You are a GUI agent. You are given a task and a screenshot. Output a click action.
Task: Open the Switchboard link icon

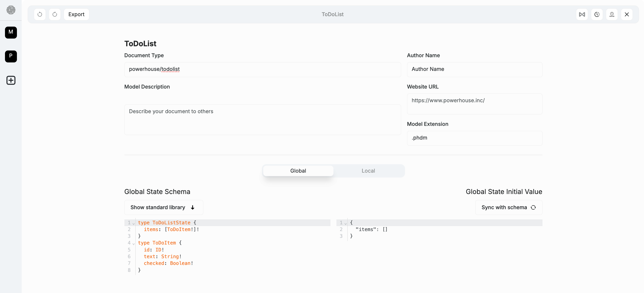point(582,14)
